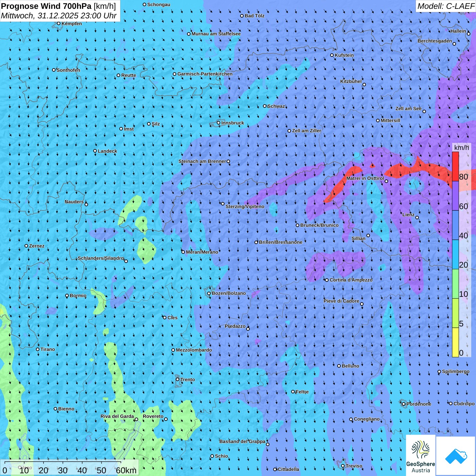Click the 'Bruneck/Brunico' label
The image size is (476, 476).
tap(320, 225)
